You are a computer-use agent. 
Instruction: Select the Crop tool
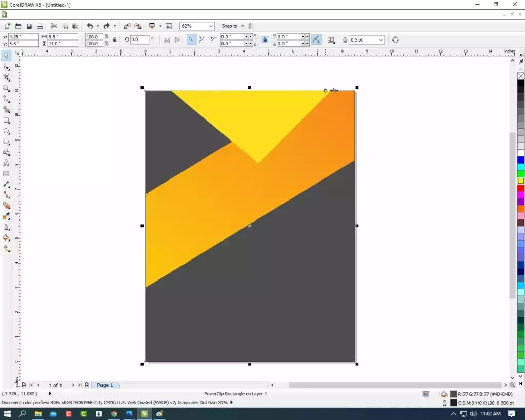click(x=7, y=77)
